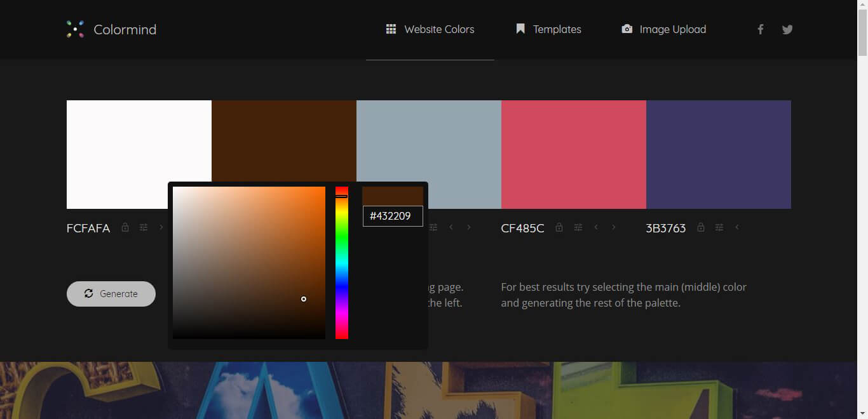Lock the CF485C color swatch
Screen dimensions: 868x419
(559, 227)
